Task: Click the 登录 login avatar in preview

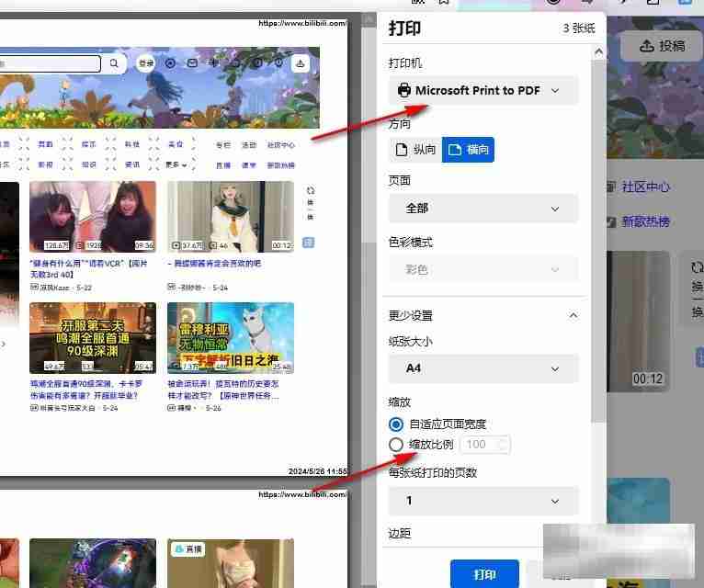Action: pyautogui.click(x=145, y=63)
